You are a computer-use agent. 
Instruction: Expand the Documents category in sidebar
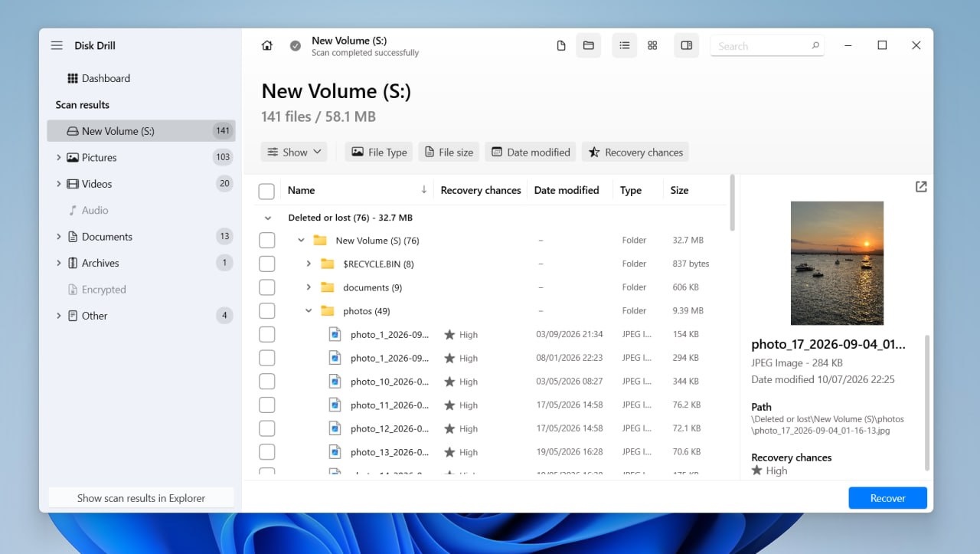click(x=58, y=237)
